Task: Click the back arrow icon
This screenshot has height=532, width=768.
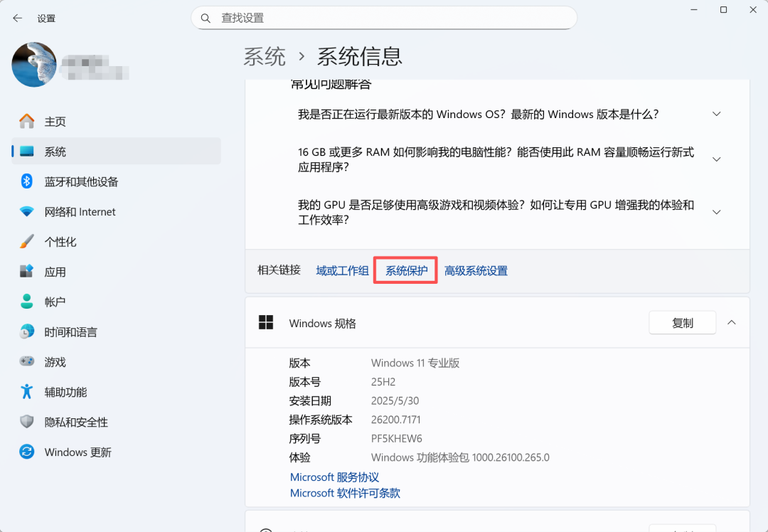Action: point(18,18)
